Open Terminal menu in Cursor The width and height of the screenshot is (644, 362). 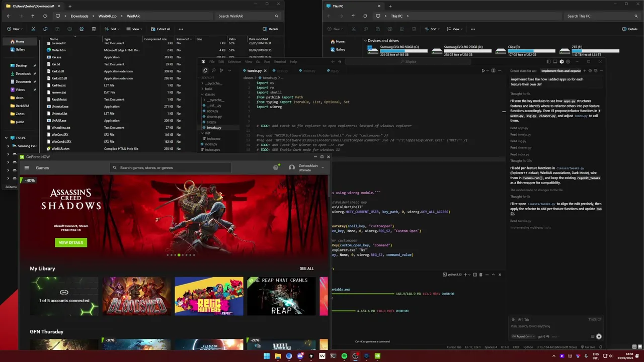[x=280, y=62]
